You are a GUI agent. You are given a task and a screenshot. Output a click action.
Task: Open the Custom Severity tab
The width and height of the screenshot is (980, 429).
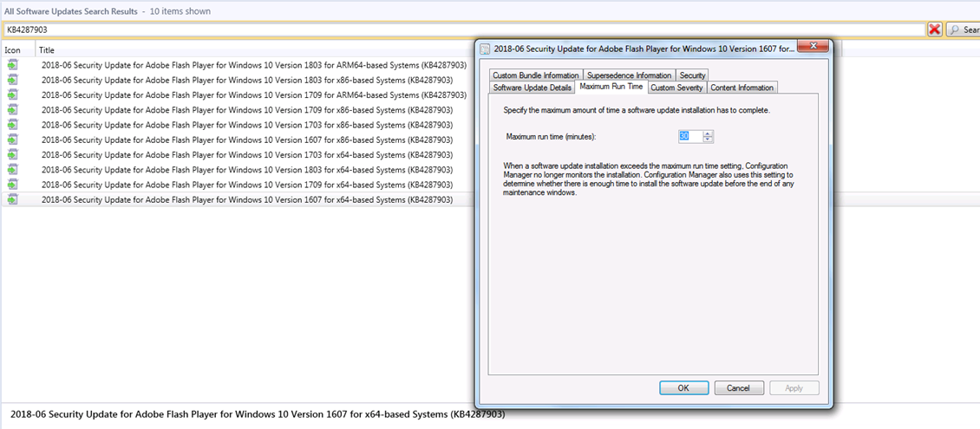click(x=676, y=88)
